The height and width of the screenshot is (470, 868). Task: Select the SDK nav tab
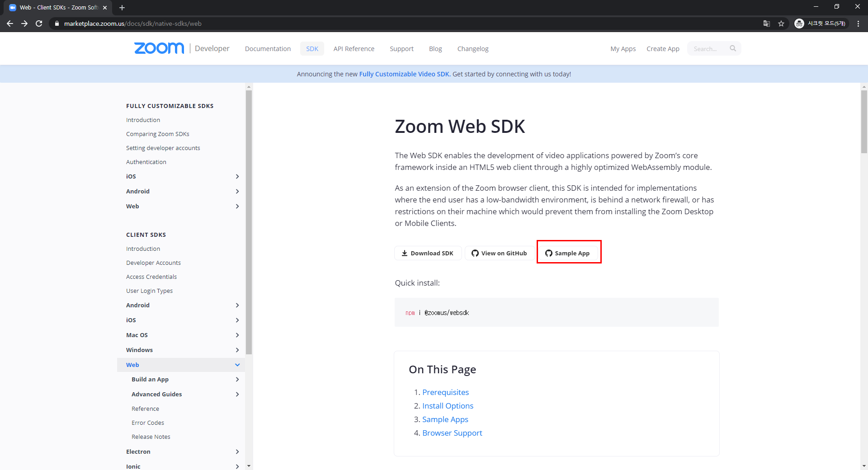(312, 49)
